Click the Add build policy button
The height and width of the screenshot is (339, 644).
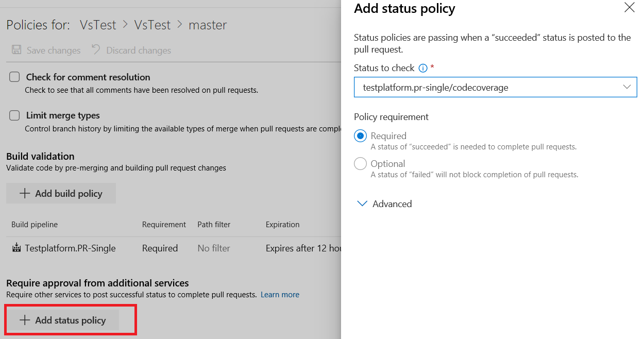61,193
